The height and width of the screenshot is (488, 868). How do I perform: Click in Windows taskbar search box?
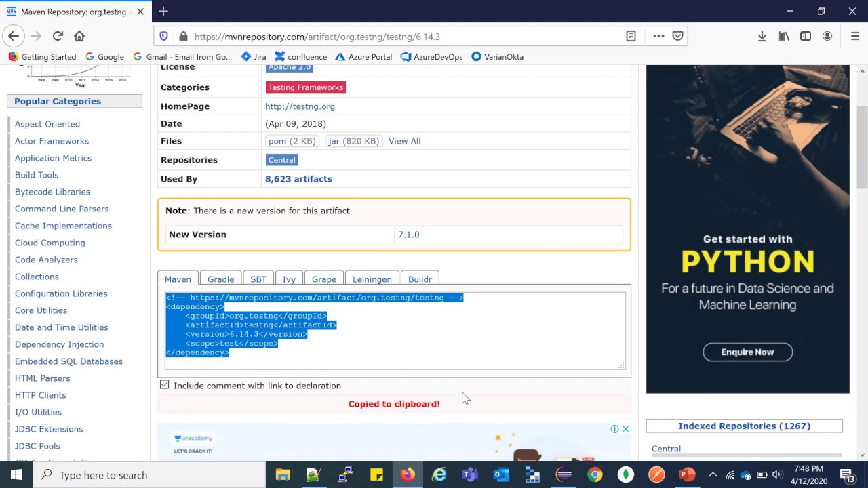click(x=149, y=475)
